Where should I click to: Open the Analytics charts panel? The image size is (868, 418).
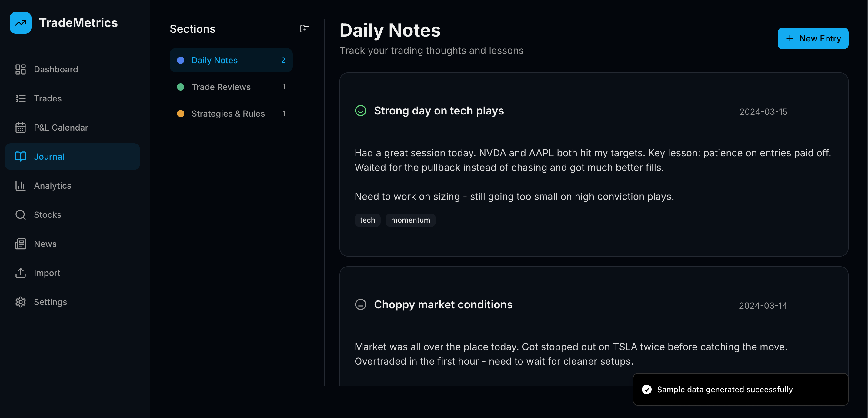point(20,186)
